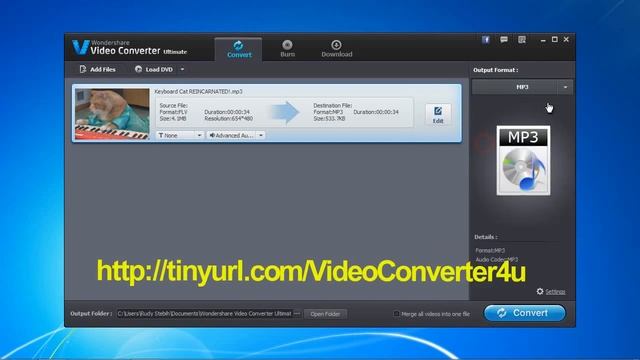Expand the output format arrow button

click(565, 87)
